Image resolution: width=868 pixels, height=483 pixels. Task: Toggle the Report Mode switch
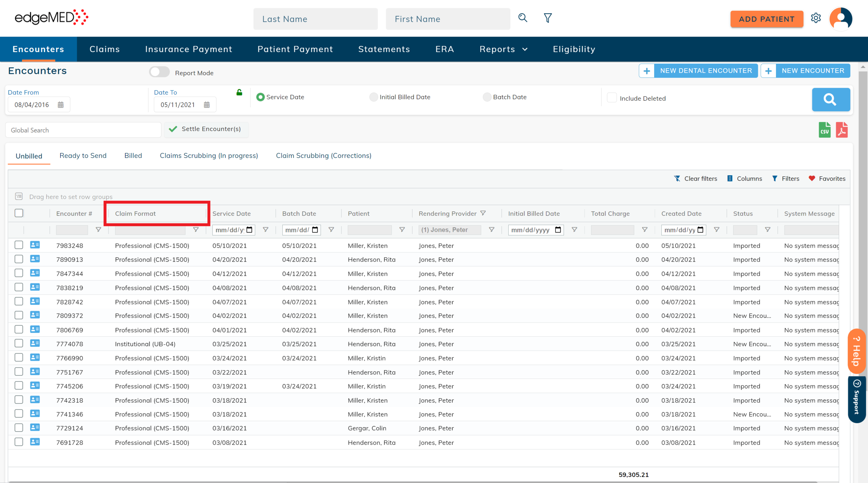[159, 72]
